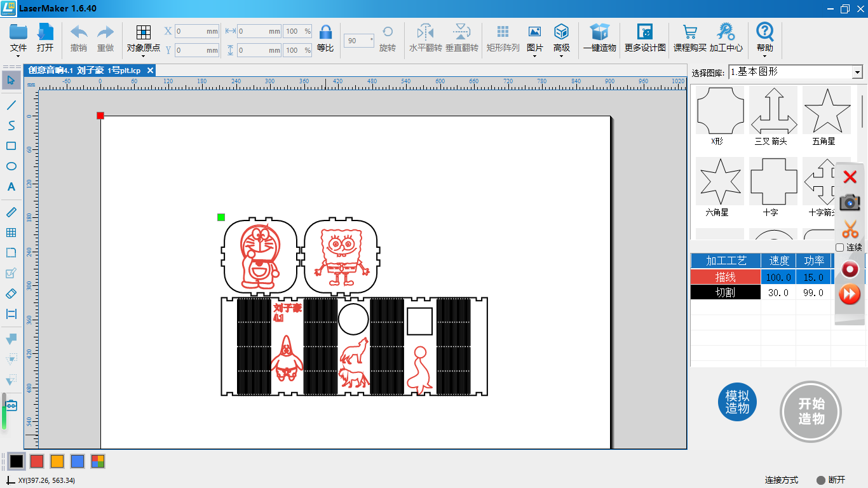Pick the X形 shape thumbnail
This screenshot has width=868, height=488.
click(719, 111)
